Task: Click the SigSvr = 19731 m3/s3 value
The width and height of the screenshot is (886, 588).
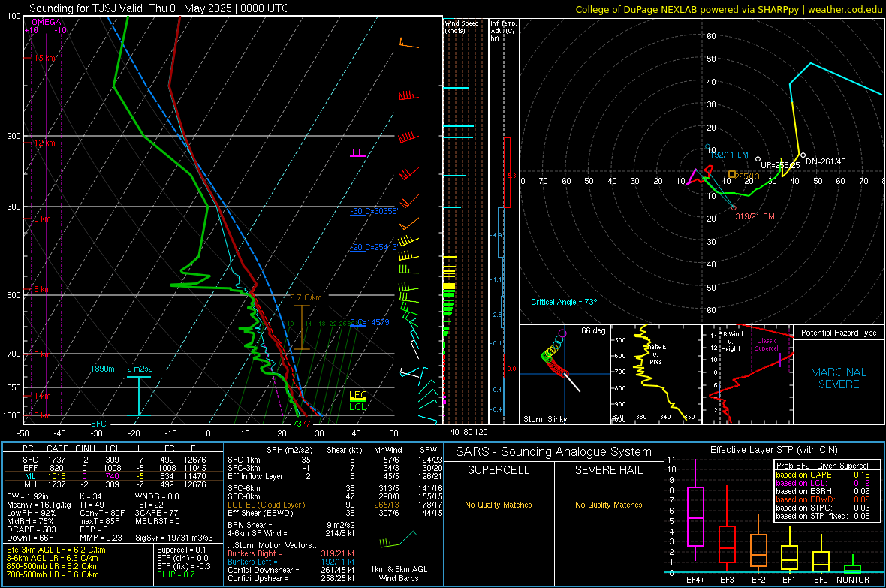Action: tap(174, 538)
